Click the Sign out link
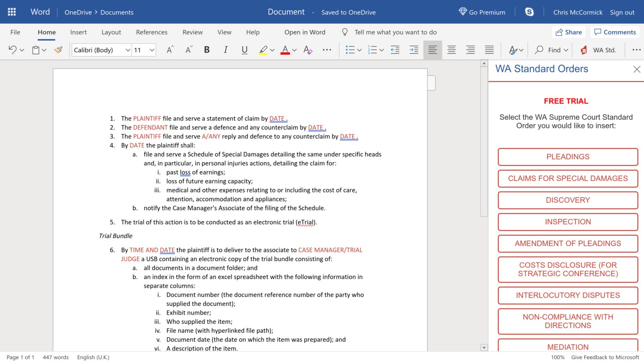The image size is (644, 362). (622, 12)
